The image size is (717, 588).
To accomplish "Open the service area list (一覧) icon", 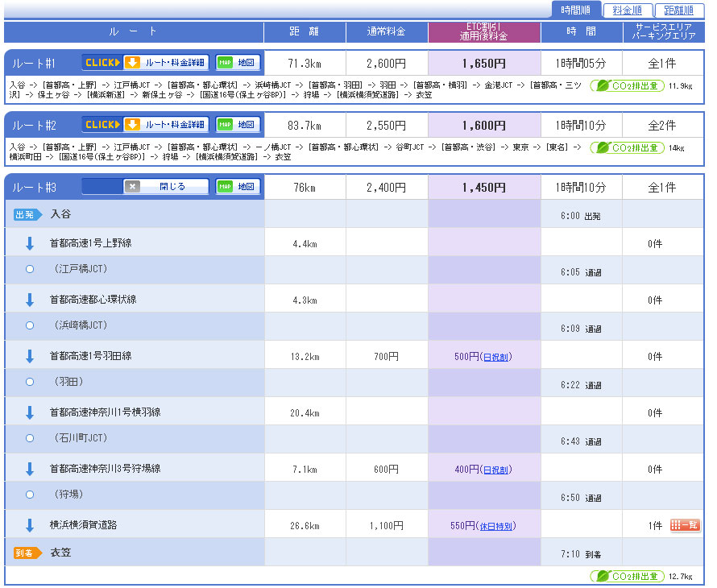I will (x=685, y=525).
